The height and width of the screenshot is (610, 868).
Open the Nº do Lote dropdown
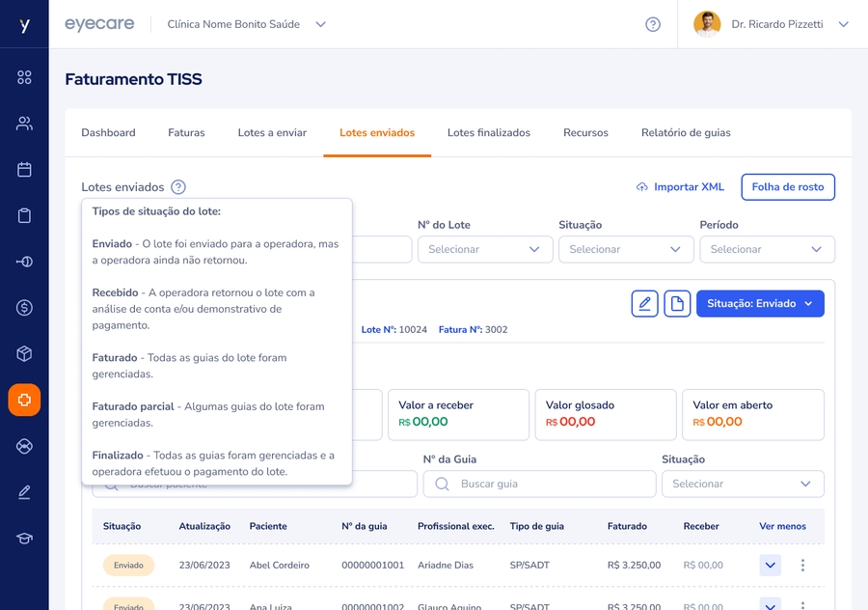484,249
